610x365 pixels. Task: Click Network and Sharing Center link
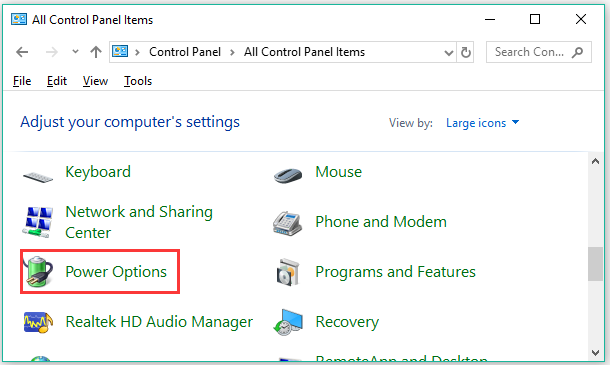click(139, 222)
